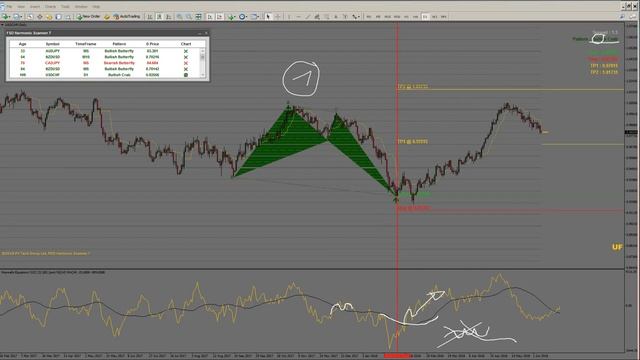This screenshot has width=640, height=360.
Task: Open the Tools menu
Action: 65,7
